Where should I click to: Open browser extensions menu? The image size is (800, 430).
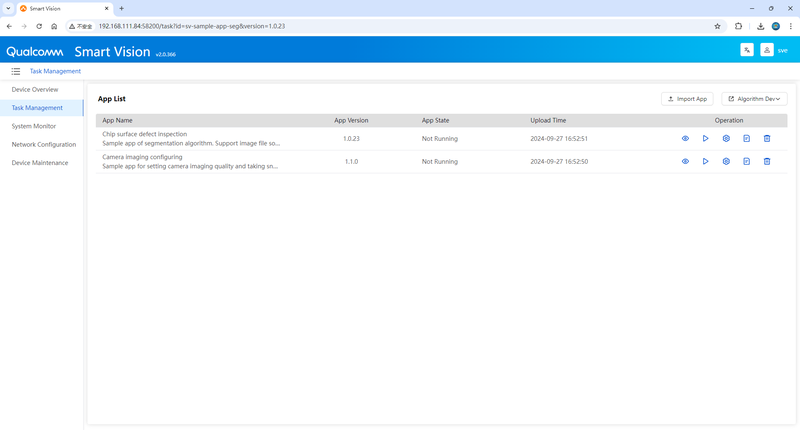pyautogui.click(x=738, y=26)
